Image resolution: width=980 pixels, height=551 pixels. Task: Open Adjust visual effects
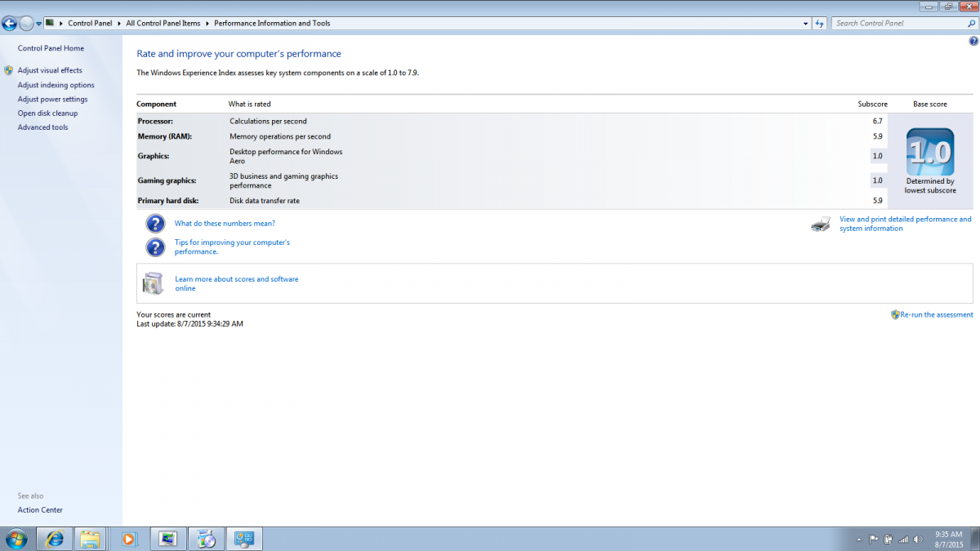(50, 71)
